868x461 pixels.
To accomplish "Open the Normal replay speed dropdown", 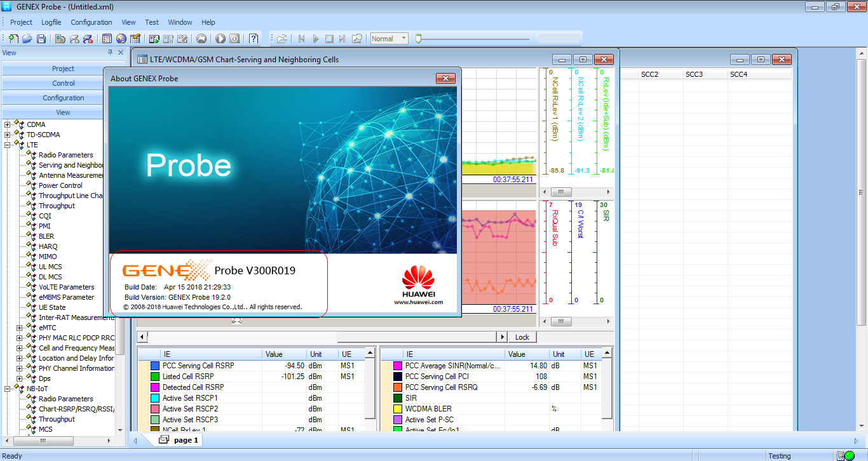I will (405, 38).
